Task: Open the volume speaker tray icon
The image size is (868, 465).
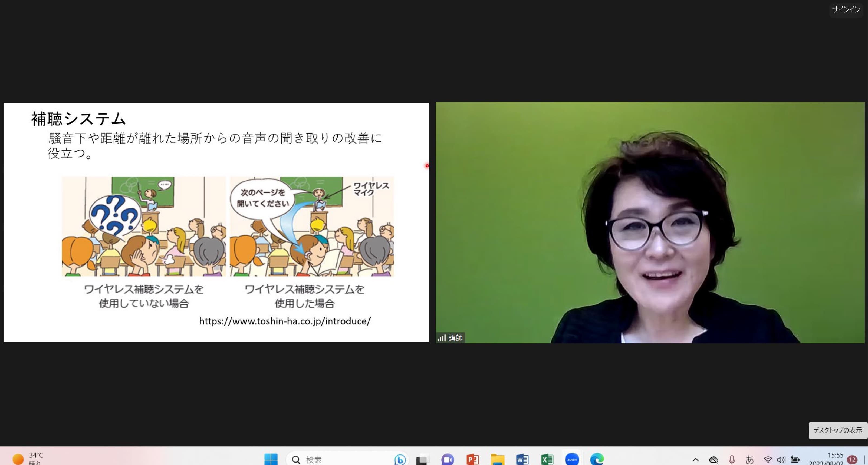Action: 781,460
